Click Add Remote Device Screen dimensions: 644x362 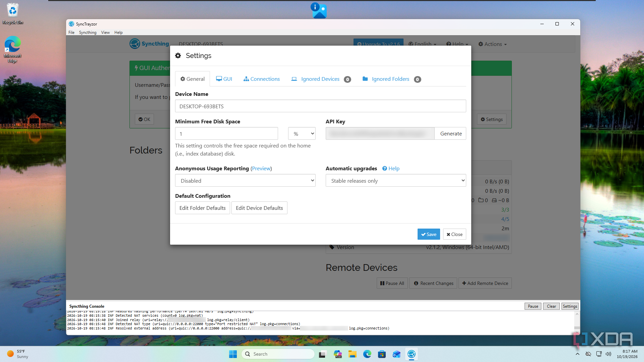coord(485,283)
